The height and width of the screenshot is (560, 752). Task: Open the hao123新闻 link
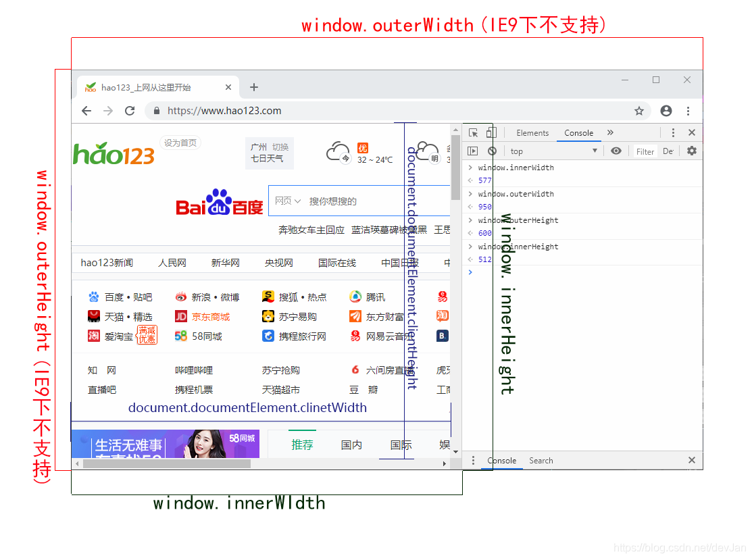(x=107, y=263)
